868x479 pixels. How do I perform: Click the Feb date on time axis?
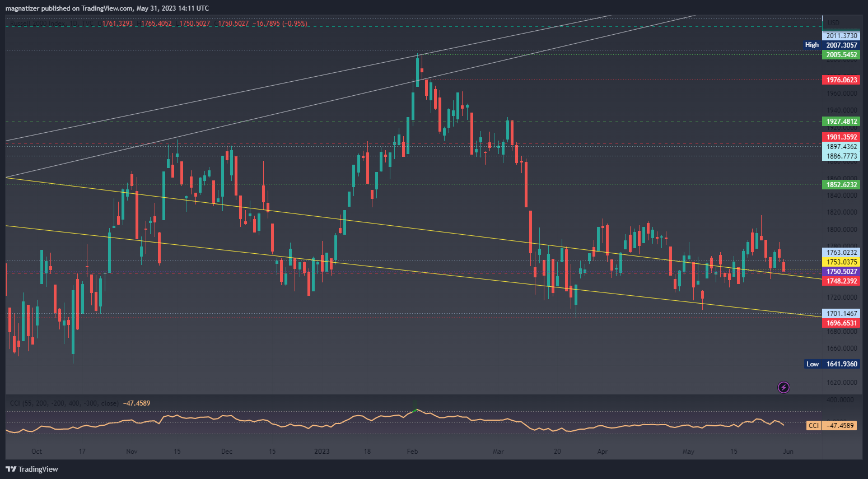point(412,452)
